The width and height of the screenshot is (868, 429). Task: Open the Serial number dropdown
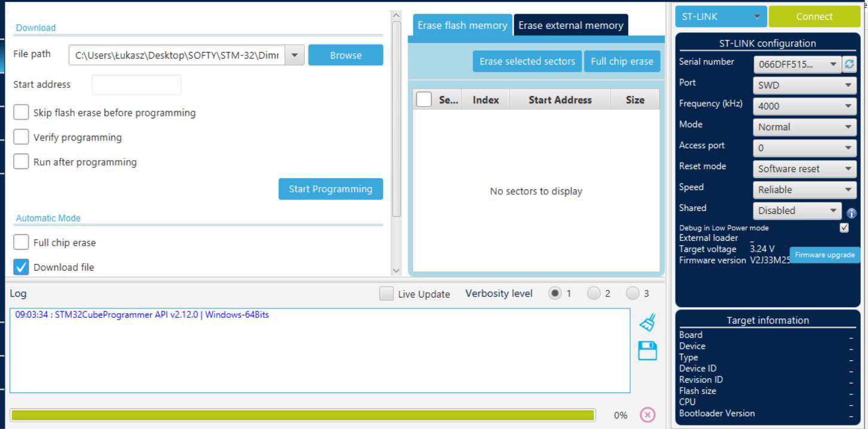pyautogui.click(x=797, y=65)
